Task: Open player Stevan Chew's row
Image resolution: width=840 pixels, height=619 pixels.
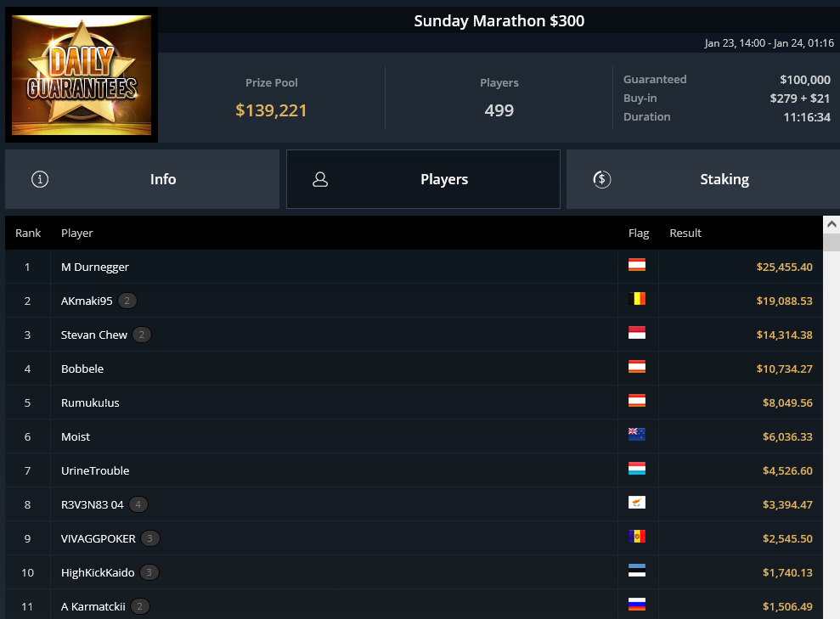Action: coord(414,335)
